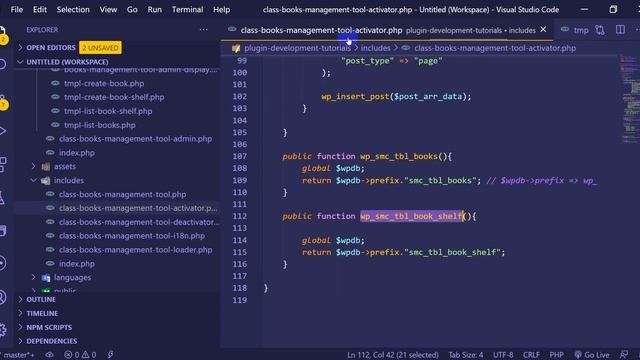
Task: Expand the Outline panel
Action: (x=41, y=300)
